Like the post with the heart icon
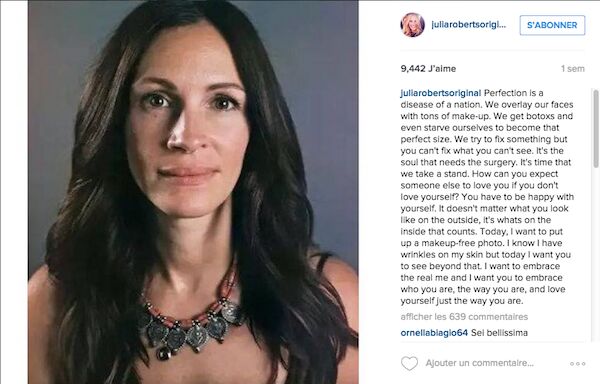The image size is (600, 384). point(409,363)
